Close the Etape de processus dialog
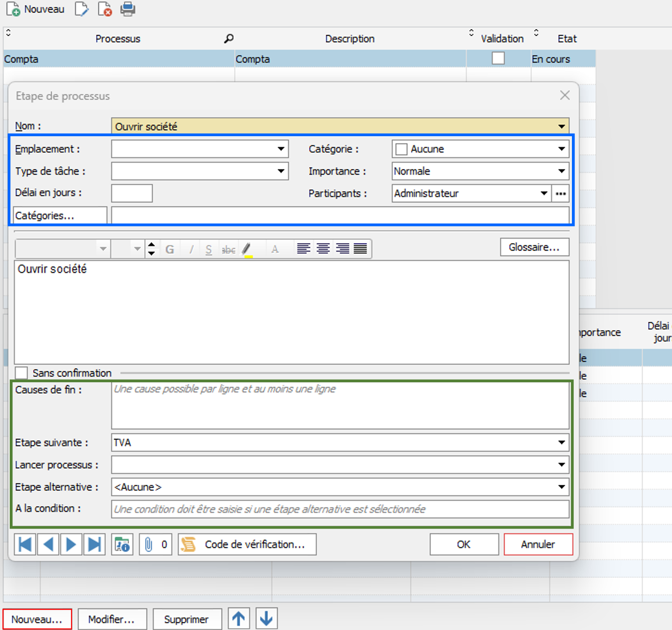 pos(565,95)
